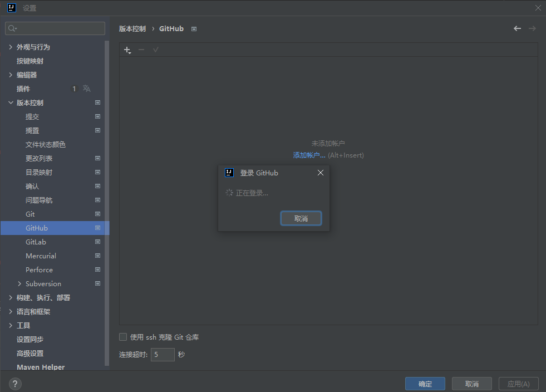Click project icon on 更改列表 row
The image size is (546, 392).
[x=98, y=159]
